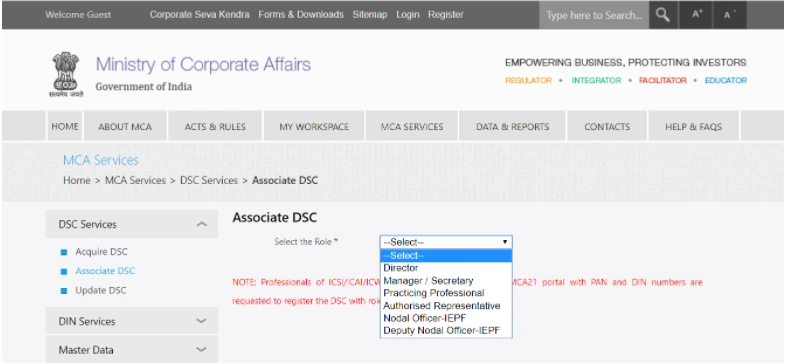Click the blue bullet beside Acquire DSC
Screen dimensions: 787x364
pyautogui.click(x=64, y=252)
